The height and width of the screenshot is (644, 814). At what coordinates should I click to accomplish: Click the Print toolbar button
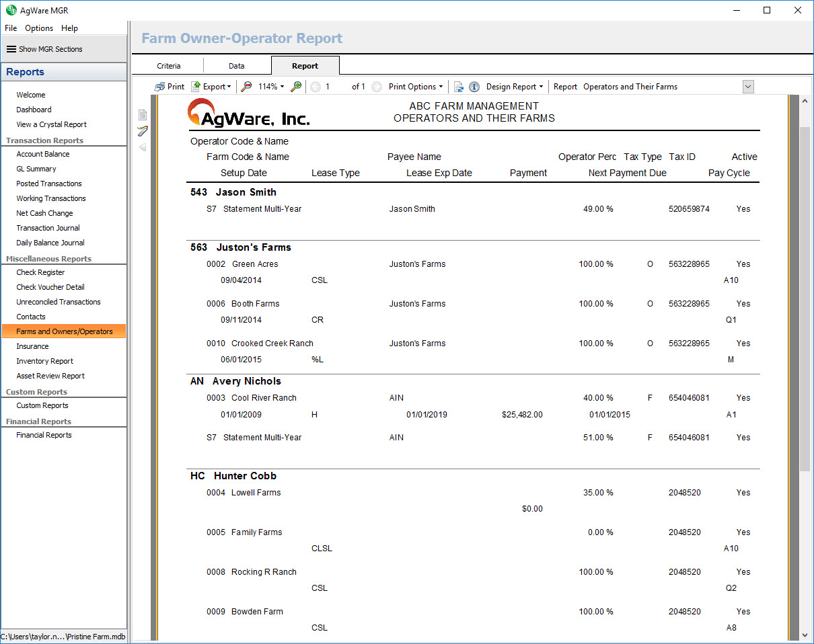(x=170, y=87)
